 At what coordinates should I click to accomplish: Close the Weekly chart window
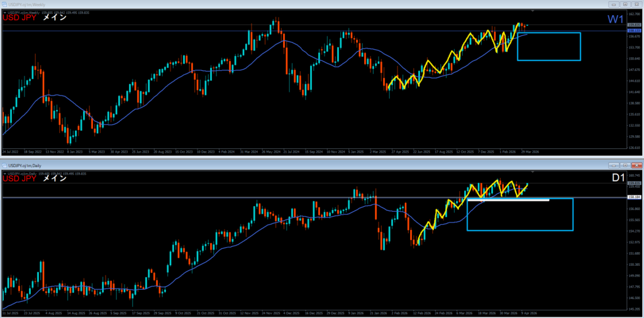pos(636,4)
